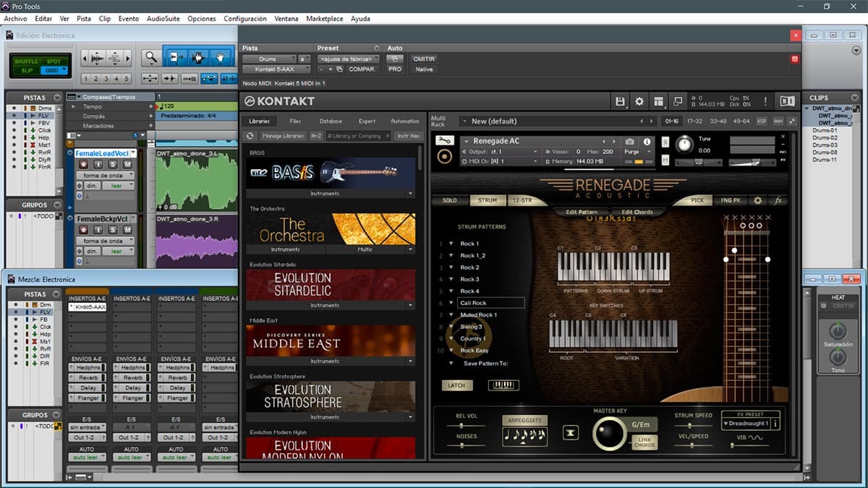Viewport: 868px width, 488px height.
Task: Click the Kontakt logo
Action: coord(279,101)
